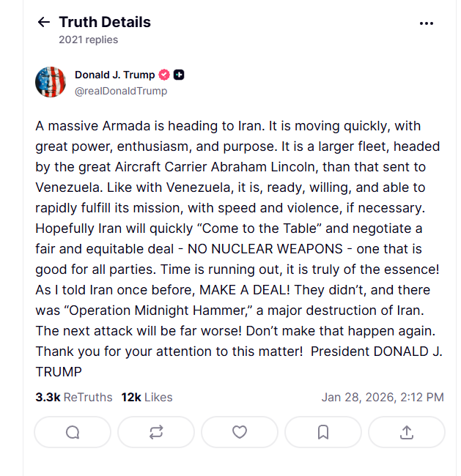Image resolution: width=461 pixels, height=476 pixels.
Task: Go back using the left arrow
Action: [x=43, y=23]
